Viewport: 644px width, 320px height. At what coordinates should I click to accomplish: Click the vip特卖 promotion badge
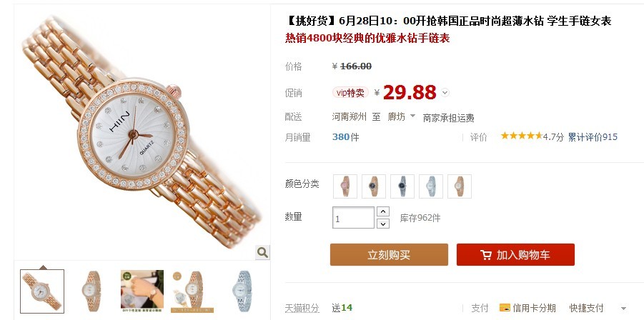coord(350,93)
